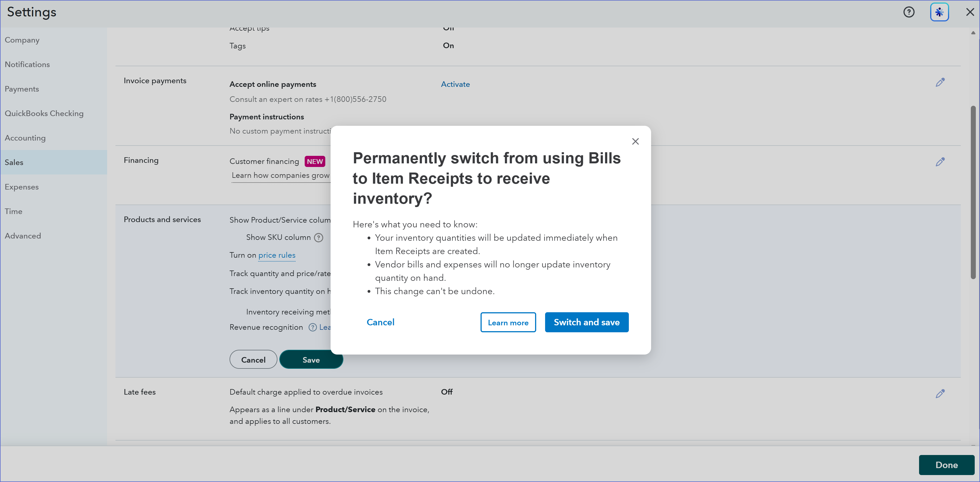Edit the Financing section
Viewport: 980px width, 482px height.
[x=940, y=162]
